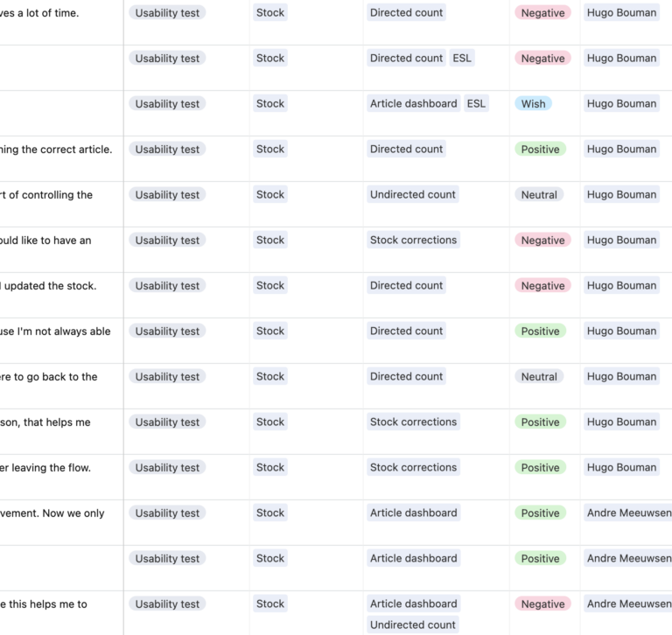Click Negative tag in the Andre Meeuwsen row
Screen dimensions: 672x635
[542, 604]
